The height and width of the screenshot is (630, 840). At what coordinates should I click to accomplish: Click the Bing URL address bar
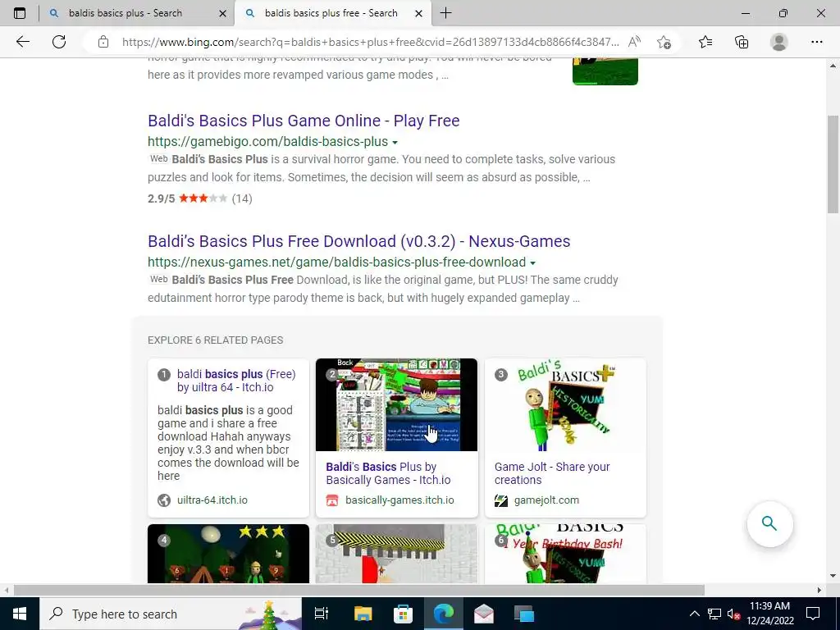pyautogui.click(x=370, y=42)
